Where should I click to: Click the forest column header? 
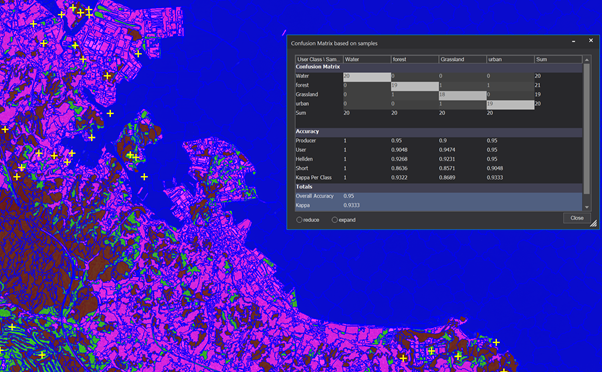click(x=415, y=60)
